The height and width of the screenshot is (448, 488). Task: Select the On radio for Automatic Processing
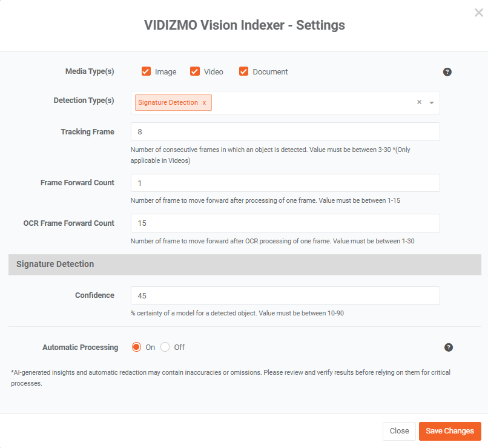[x=136, y=347]
